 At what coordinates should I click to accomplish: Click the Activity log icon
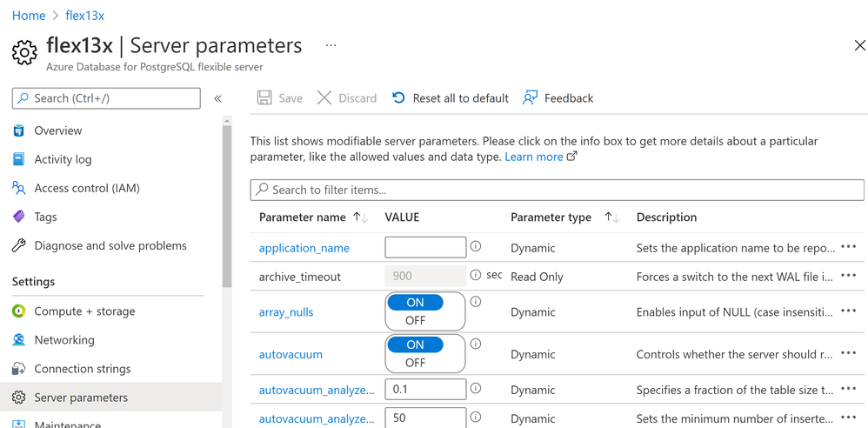(x=19, y=159)
